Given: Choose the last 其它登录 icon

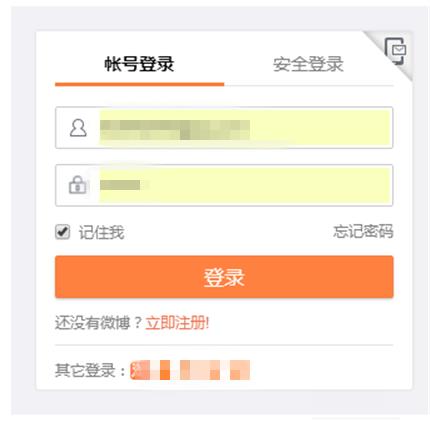Looking at the screenshot, I should (240, 370).
